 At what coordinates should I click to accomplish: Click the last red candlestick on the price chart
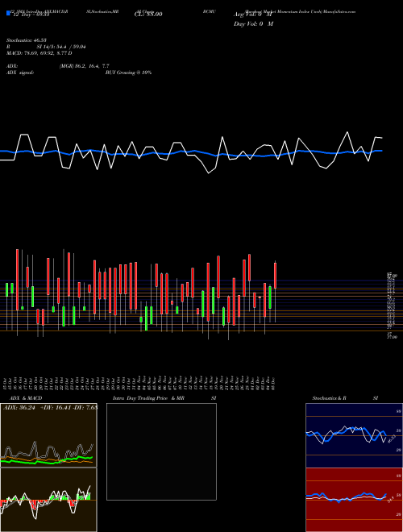(275, 276)
